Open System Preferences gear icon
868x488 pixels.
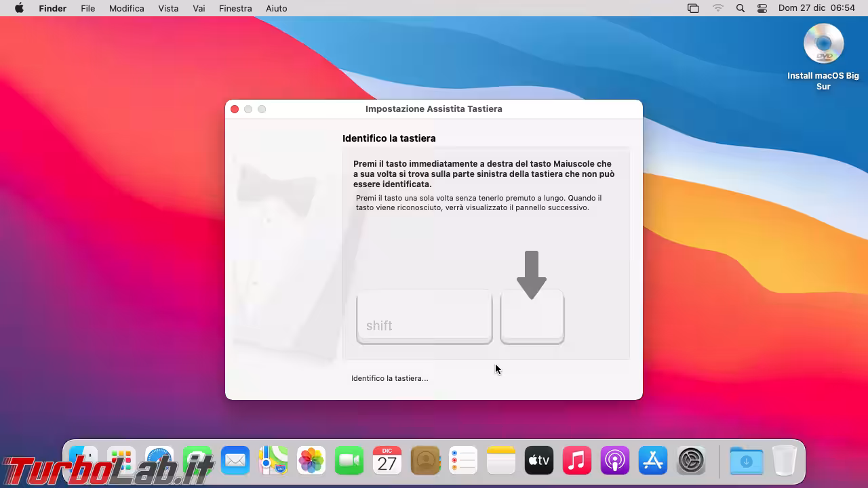coord(691,462)
